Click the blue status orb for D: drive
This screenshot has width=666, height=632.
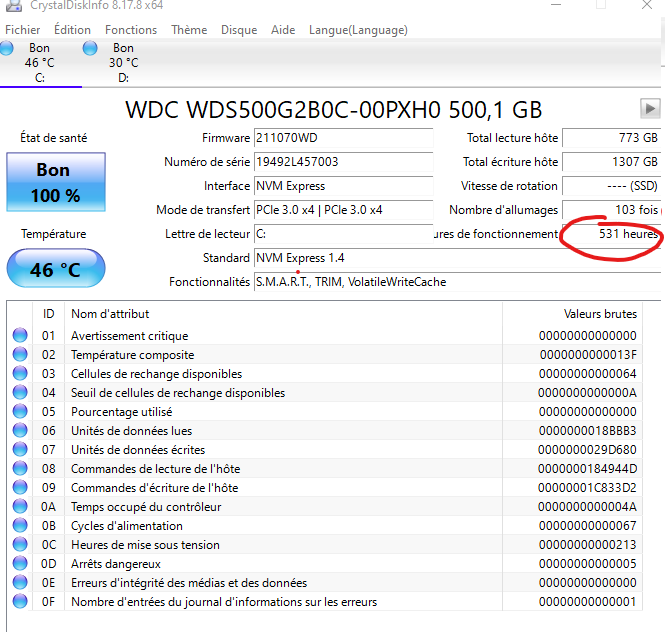pyautogui.click(x=90, y=48)
